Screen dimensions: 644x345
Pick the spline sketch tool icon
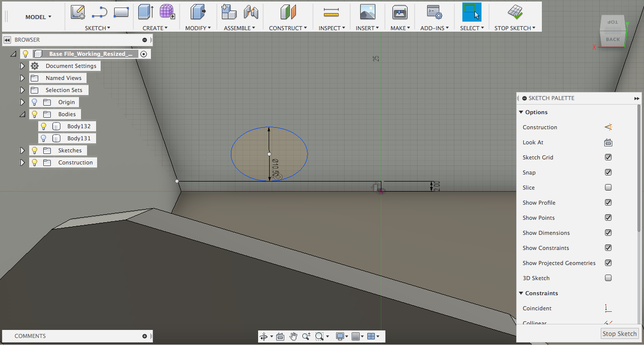[100, 12]
